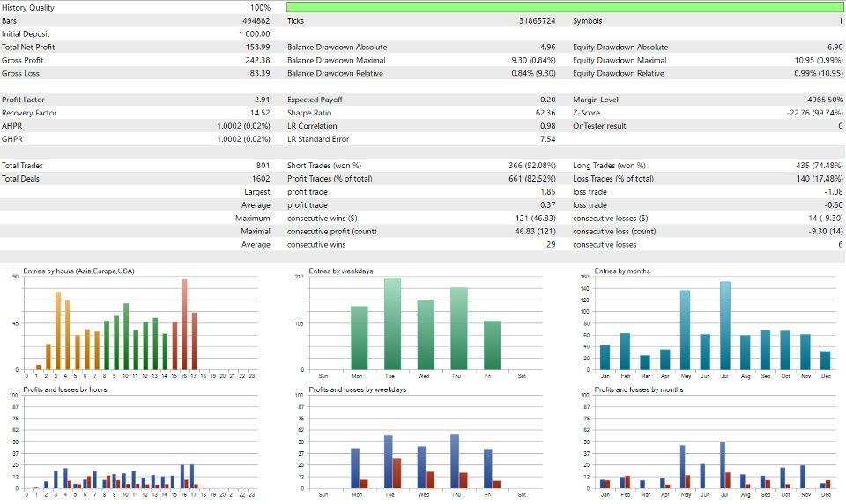Click the Bars value 494882
Screen dimensions: 846x504
[x=256, y=21]
